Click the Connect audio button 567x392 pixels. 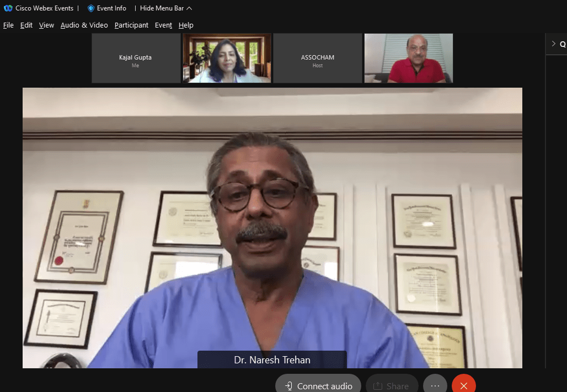point(318,386)
